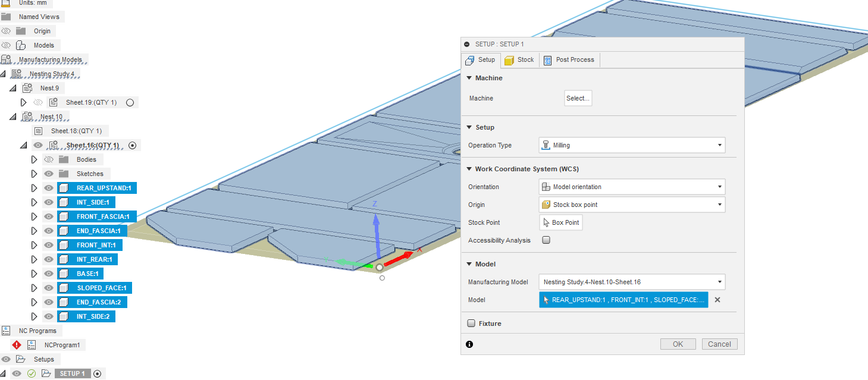This screenshot has height=380, width=868.
Task: Click the machine Select... button
Action: pyautogui.click(x=578, y=98)
